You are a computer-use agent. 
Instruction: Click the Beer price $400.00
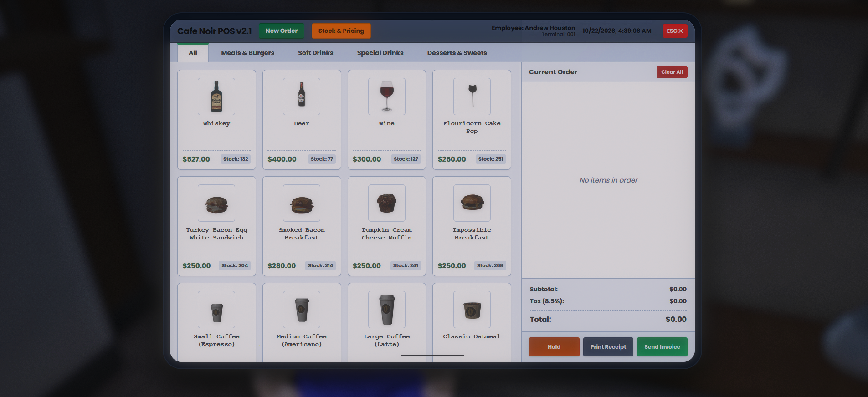(282, 159)
